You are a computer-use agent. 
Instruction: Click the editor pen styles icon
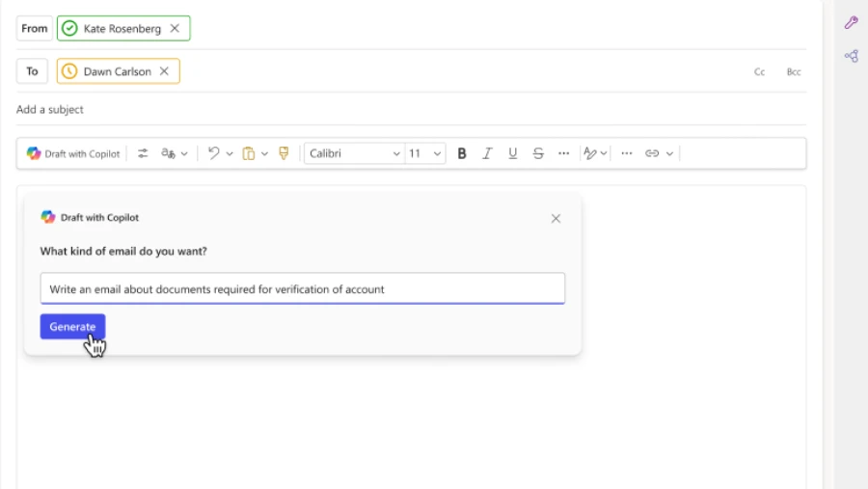[589, 153]
